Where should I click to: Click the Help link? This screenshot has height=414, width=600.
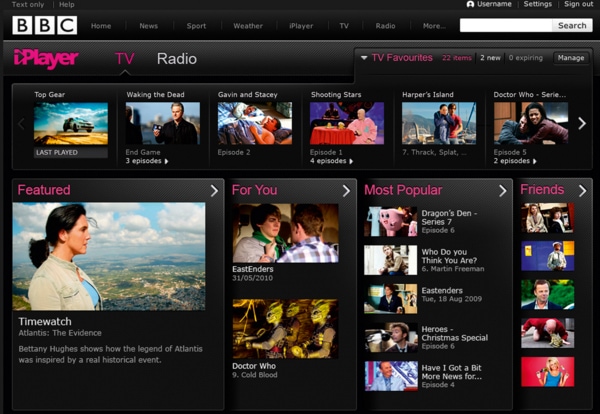click(x=67, y=5)
